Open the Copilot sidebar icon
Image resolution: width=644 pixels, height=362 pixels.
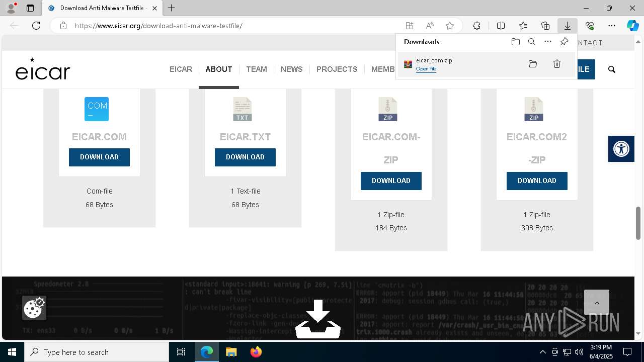click(632, 26)
